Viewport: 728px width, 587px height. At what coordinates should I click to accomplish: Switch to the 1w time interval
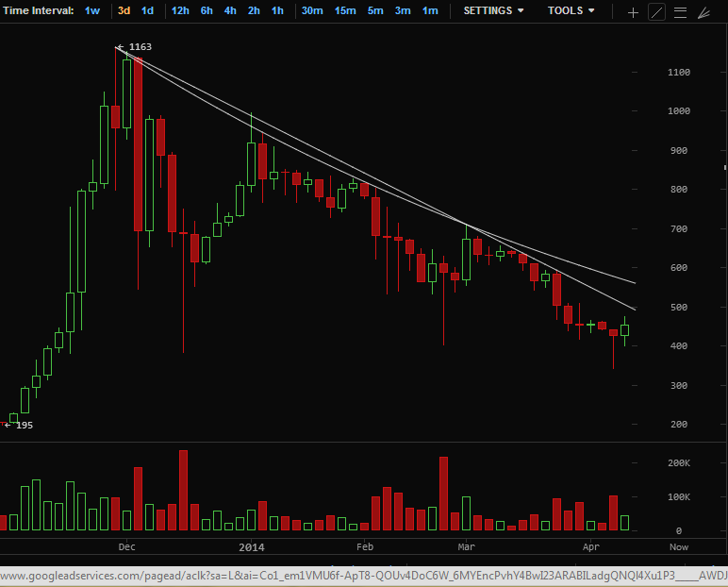pos(92,10)
